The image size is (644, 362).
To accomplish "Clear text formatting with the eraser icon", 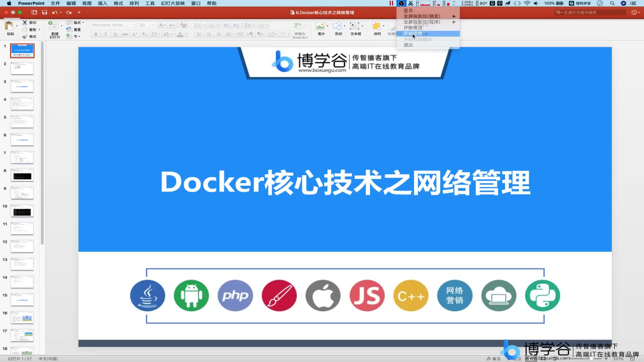I will pyautogui.click(x=183, y=25).
